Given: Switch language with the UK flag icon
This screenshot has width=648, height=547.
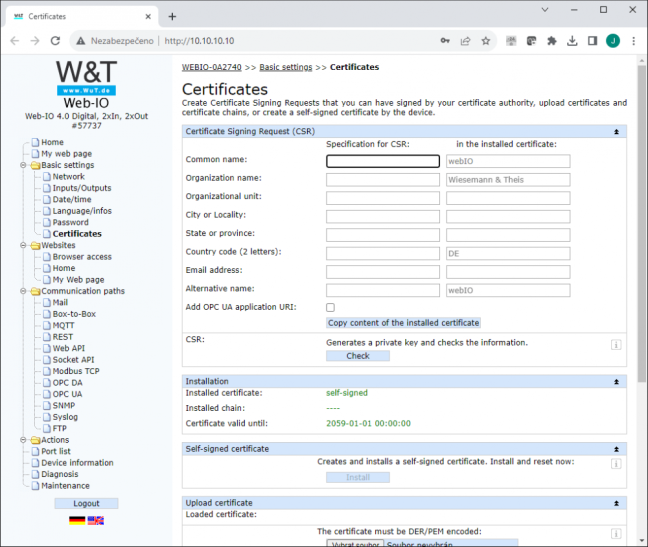Looking at the screenshot, I should click(95, 521).
